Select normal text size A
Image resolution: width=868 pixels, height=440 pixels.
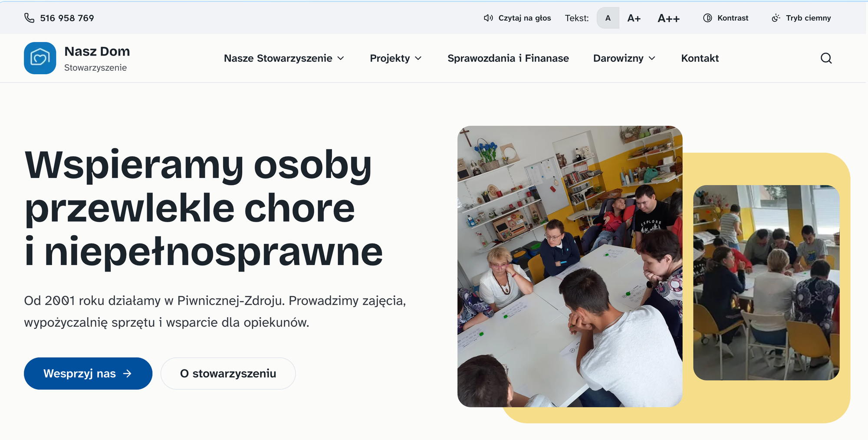click(608, 18)
